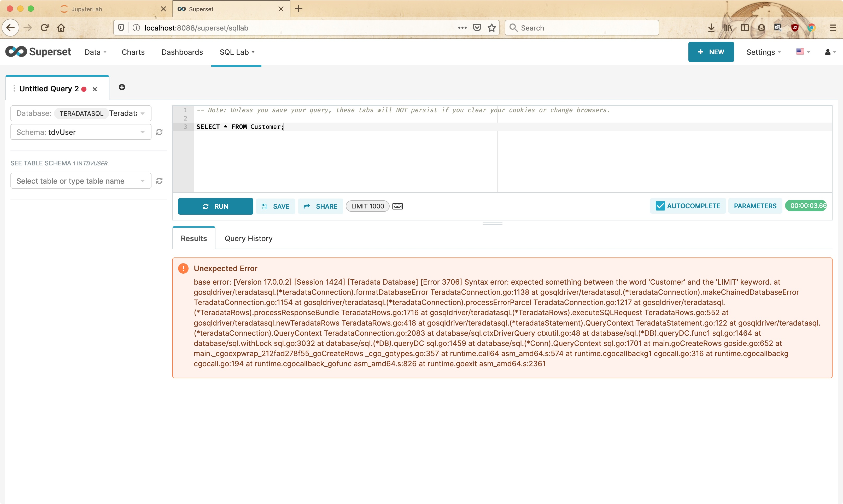Click the Superset logo

(x=38, y=52)
